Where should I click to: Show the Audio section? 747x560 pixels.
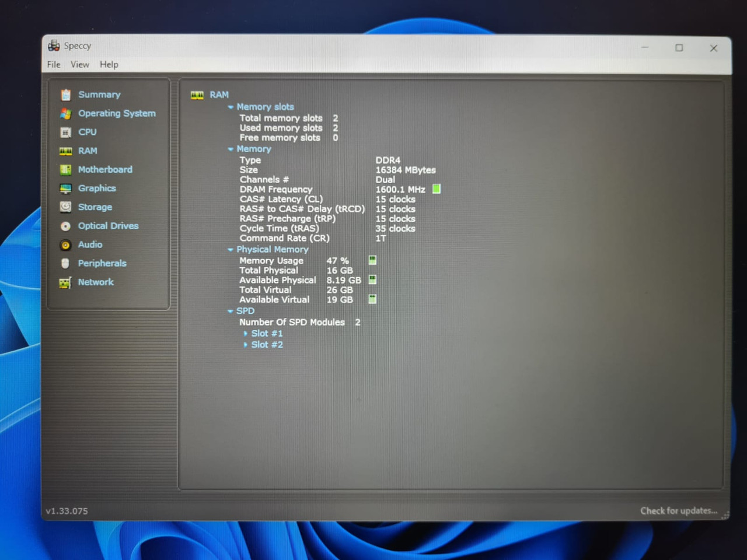(90, 244)
